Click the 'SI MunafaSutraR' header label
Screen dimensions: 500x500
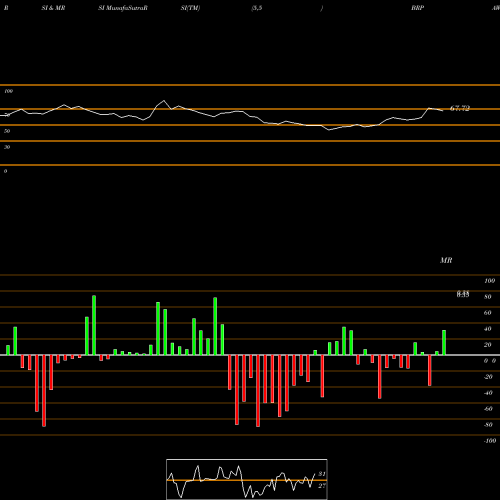coord(123,8)
